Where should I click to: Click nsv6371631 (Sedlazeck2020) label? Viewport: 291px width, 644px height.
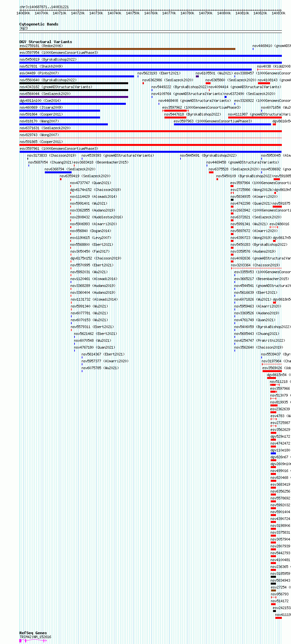[45, 128]
